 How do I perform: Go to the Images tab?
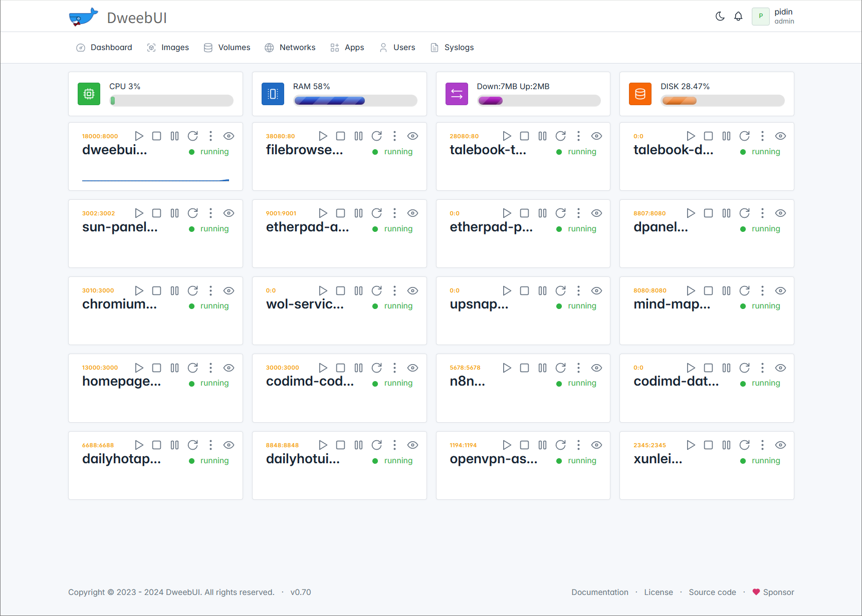click(168, 48)
